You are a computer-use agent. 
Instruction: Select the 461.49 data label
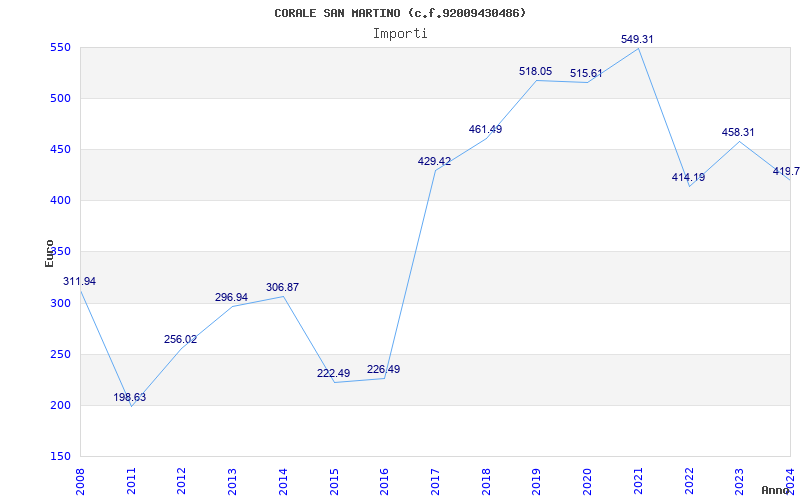tap(485, 129)
